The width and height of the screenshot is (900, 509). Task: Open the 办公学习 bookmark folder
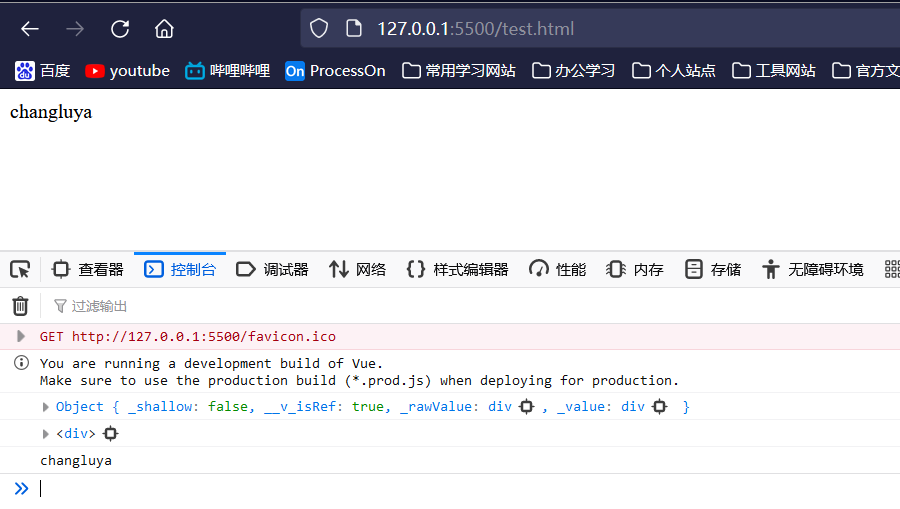[x=573, y=71]
